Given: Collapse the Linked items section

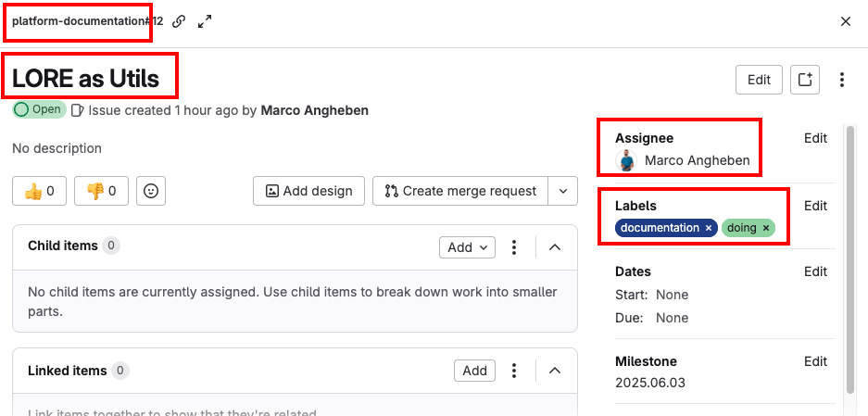Looking at the screenshot, I should [x=555, y=371].
